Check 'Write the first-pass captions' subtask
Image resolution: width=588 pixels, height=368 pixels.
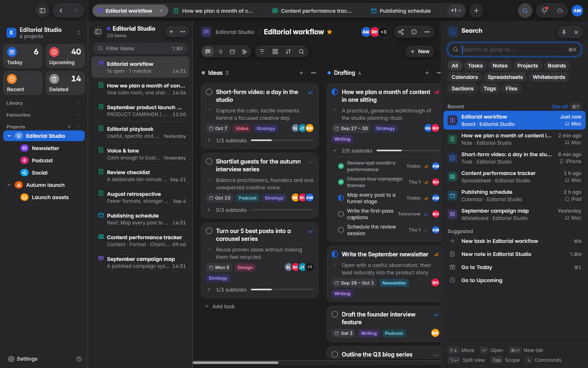[341, 214]
